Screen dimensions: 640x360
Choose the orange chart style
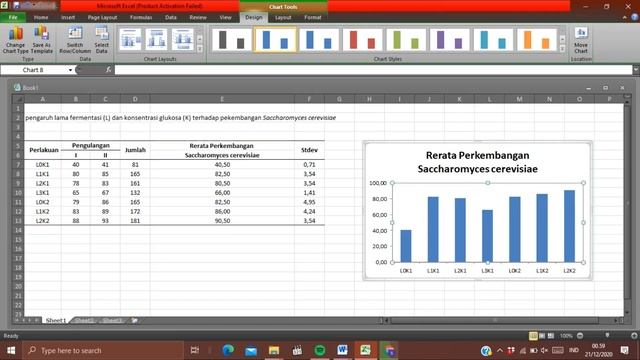tap(537, 40)
